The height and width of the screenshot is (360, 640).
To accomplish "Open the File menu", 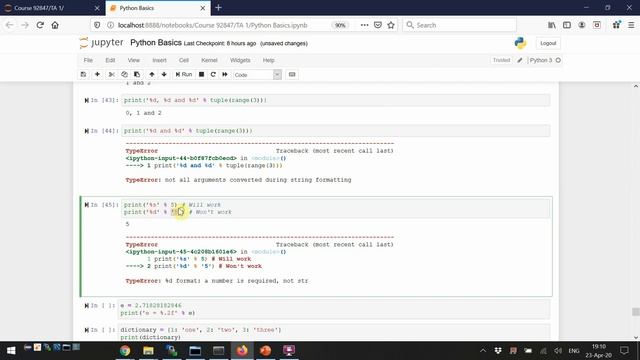I will click(88, 60).
